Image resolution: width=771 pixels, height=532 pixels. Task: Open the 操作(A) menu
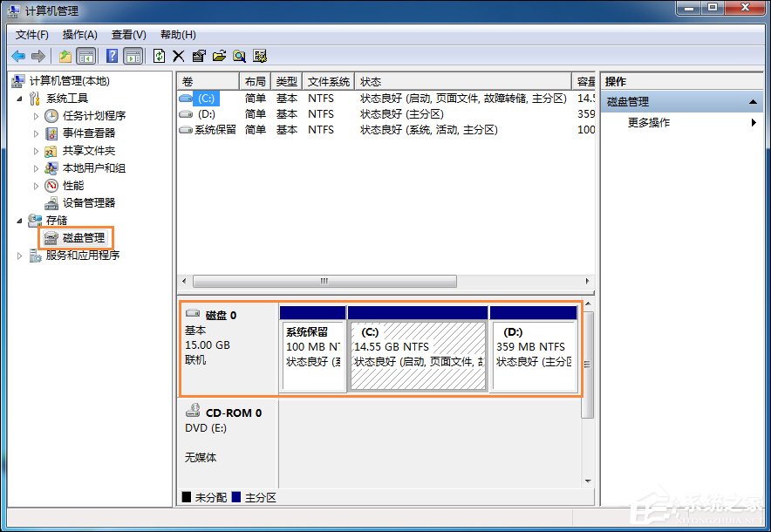pos(79,35)
